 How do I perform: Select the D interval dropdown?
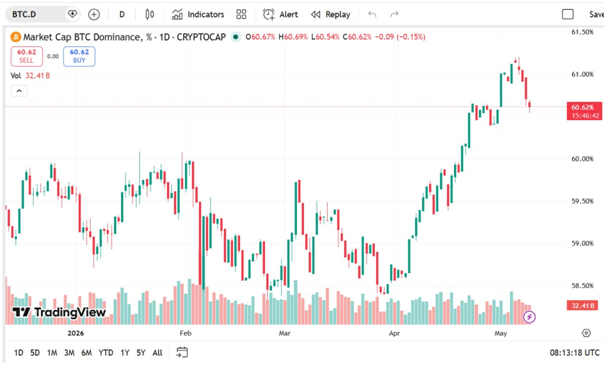click(122, 15)
